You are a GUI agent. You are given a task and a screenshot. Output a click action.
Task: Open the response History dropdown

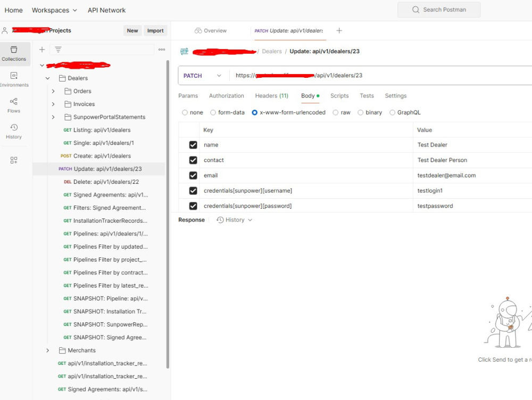pos(235,220)
